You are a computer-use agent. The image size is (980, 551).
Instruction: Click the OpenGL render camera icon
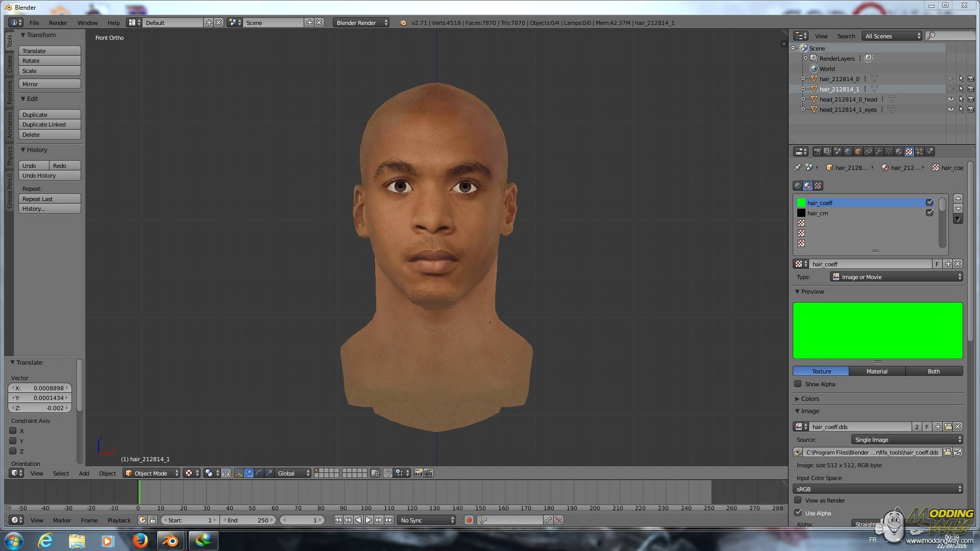pyautogui.click(x=418, y=473)
